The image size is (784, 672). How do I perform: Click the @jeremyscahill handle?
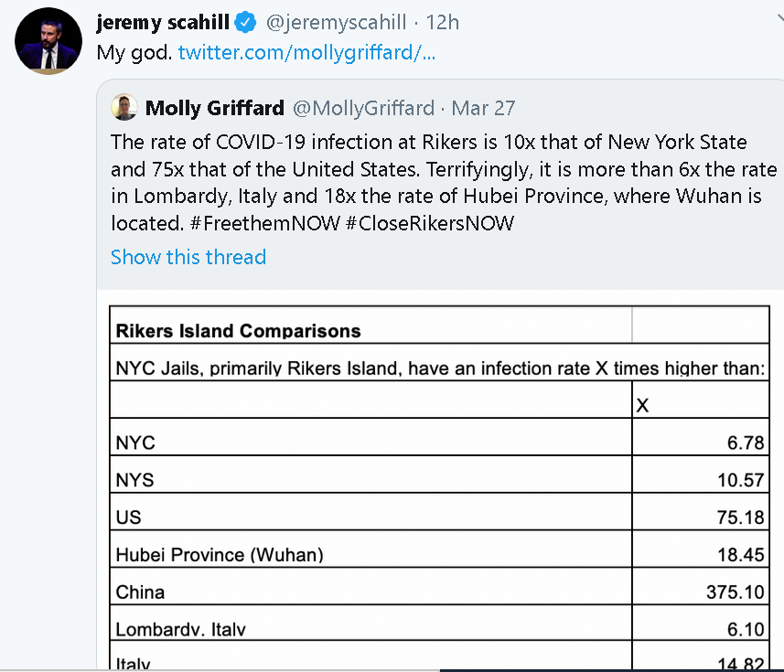click(336, 23)
